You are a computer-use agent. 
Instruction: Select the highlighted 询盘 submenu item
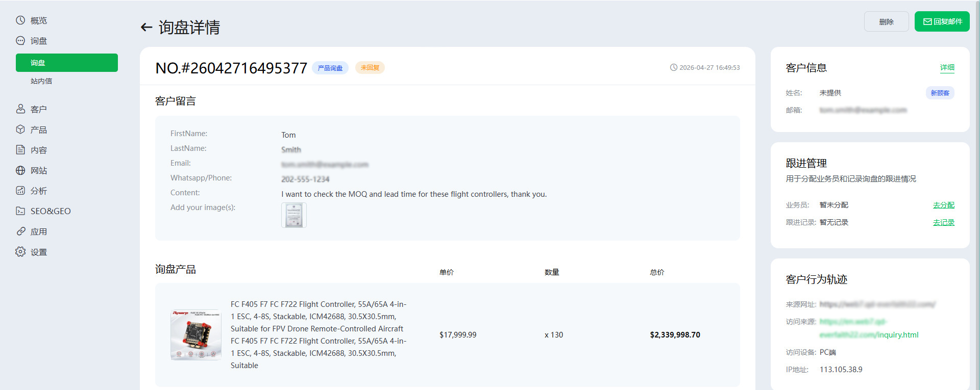click(x=67, y=63)
